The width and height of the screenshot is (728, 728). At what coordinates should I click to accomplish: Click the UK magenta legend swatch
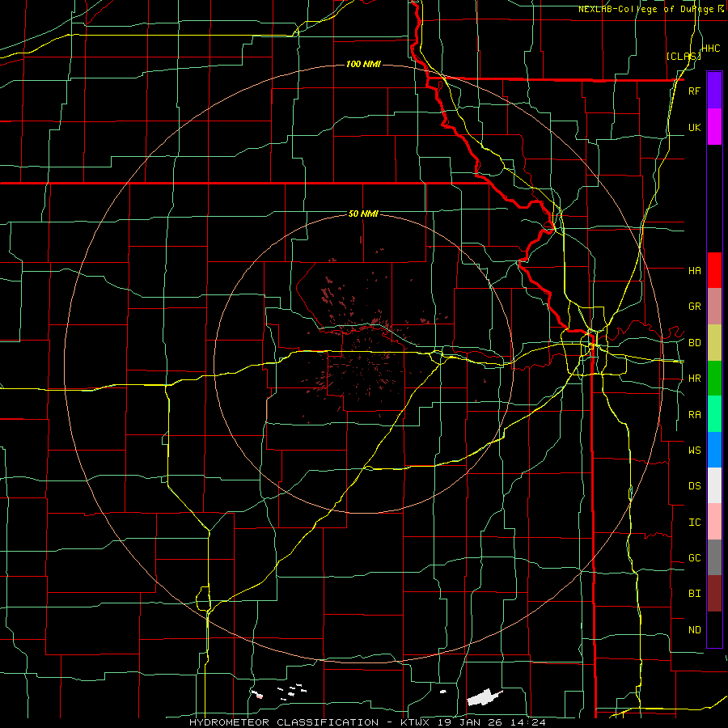pos(714,127)
